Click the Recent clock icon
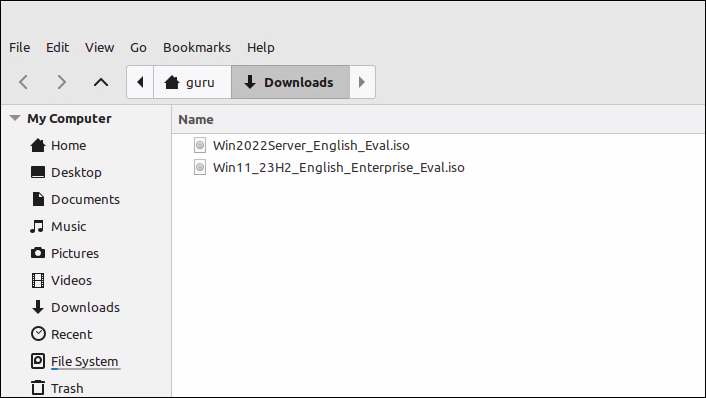The height and width of the screenshot is (398, 706). [38, 334]
